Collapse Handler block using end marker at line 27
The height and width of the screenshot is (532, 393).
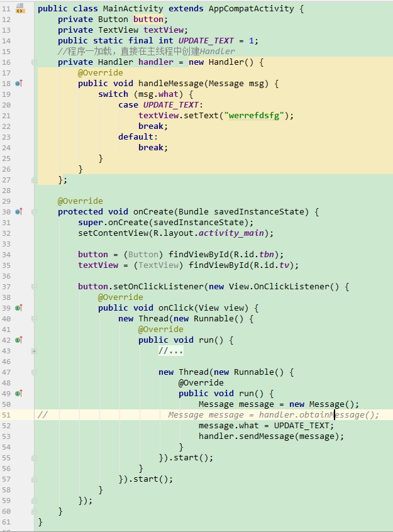point(34,180)
